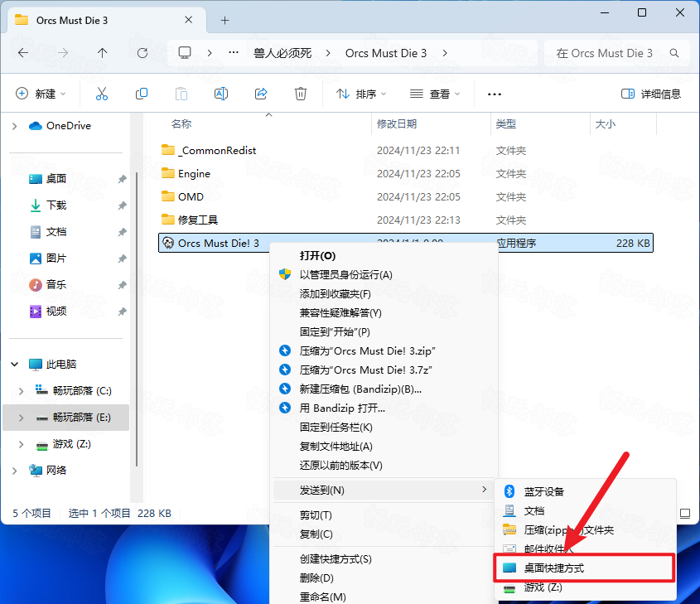
Task: Open the toolbar more options ellipsis
Action: 495,94
